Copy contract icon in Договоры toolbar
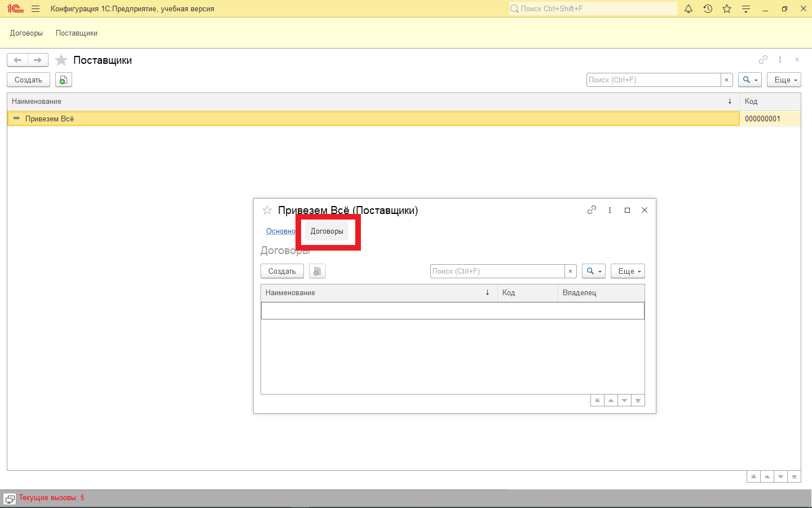The image size is (812, 508). [x=317, y=271]
